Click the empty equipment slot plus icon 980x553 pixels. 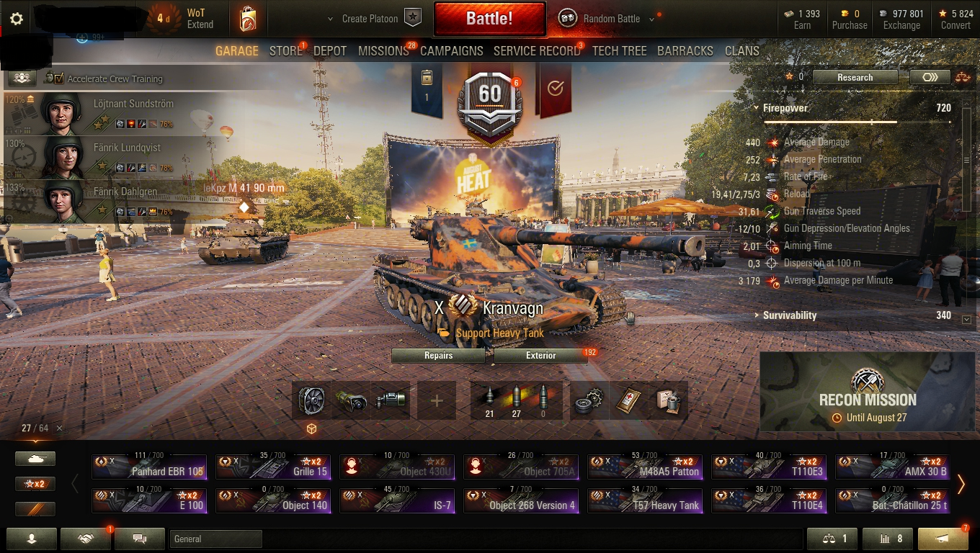point(437,400)
